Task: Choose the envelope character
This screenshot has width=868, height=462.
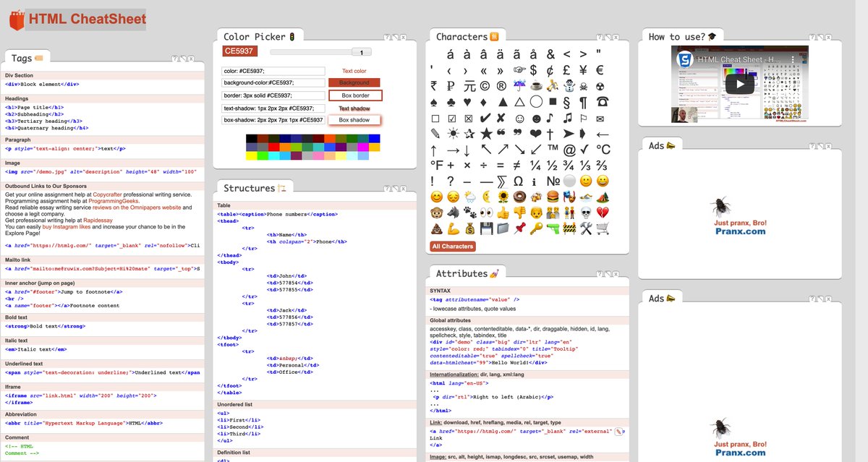Action: 600,119
